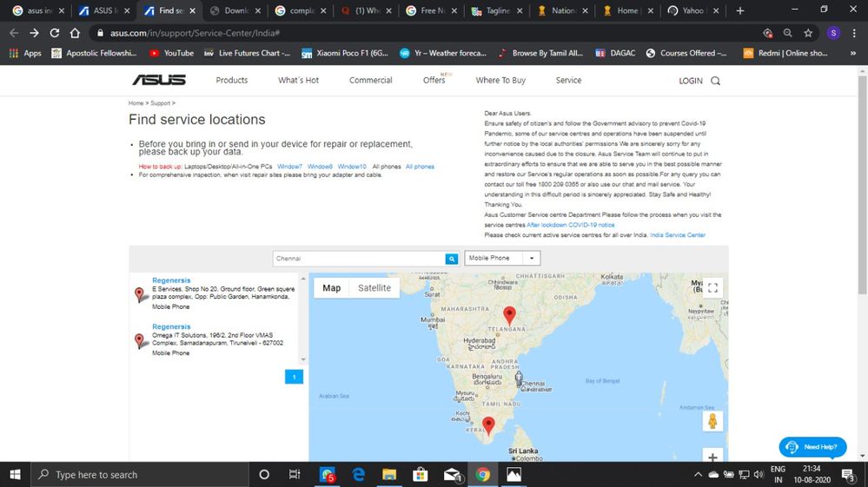This screenshot has width=868, height=487.
Task: Open Task View on taskbar
Action: click(295, 474)
